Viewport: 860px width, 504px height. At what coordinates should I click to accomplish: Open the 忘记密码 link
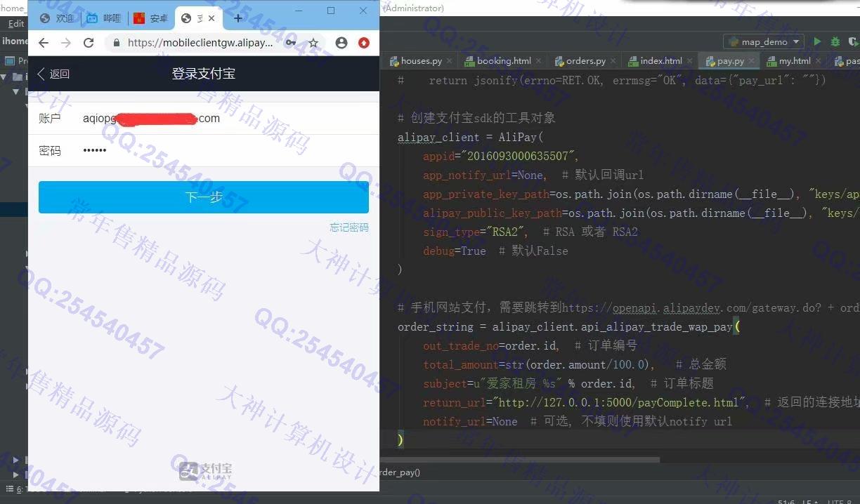coord(349,227)
